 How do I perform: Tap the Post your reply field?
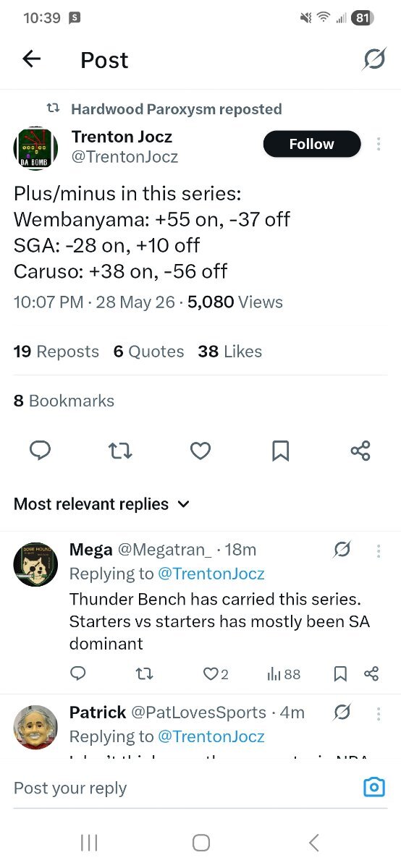(181, 788)
